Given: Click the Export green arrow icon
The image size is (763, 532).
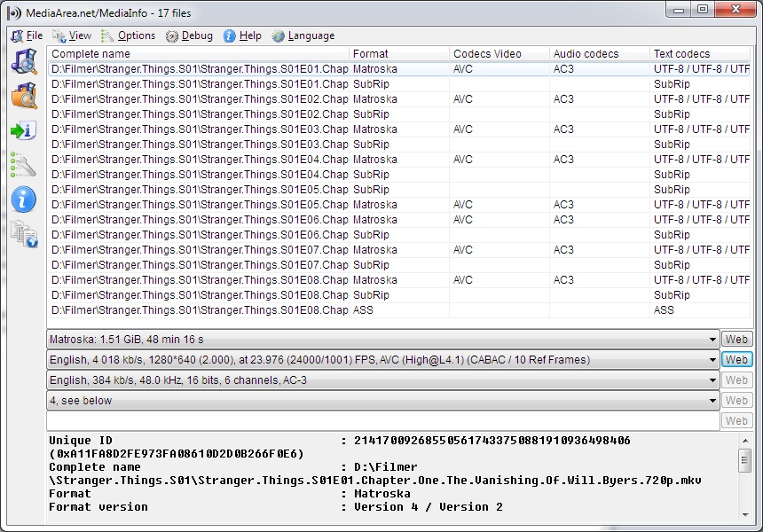Looking at the screenshot, I should pyautogui.click(x=24, y=130).
